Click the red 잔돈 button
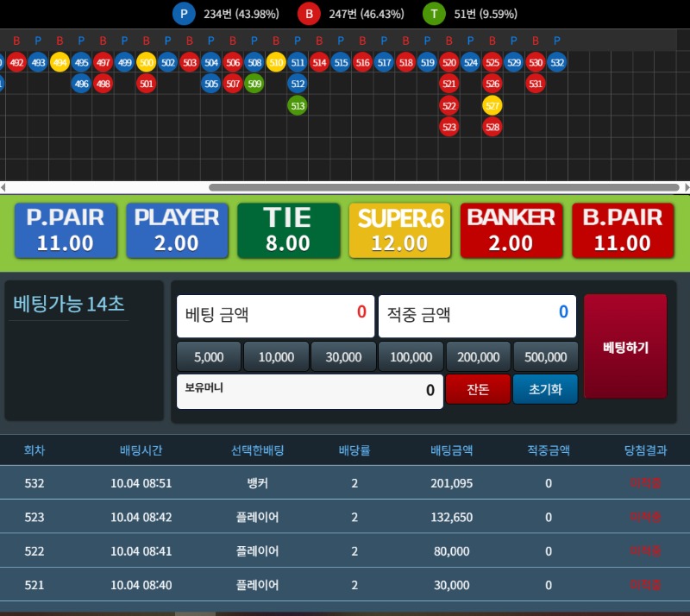 (478, 389)
